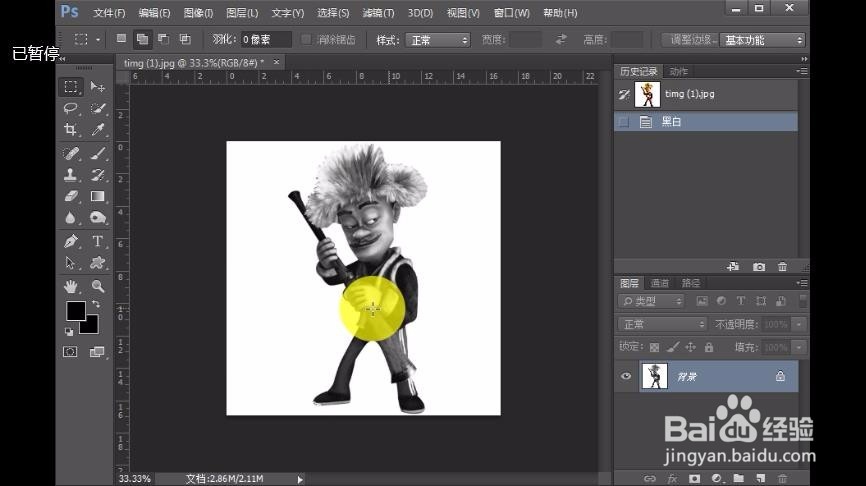Open the History panel flyout menu
This screenshot has width=866, height=486.
click(802, 71)
